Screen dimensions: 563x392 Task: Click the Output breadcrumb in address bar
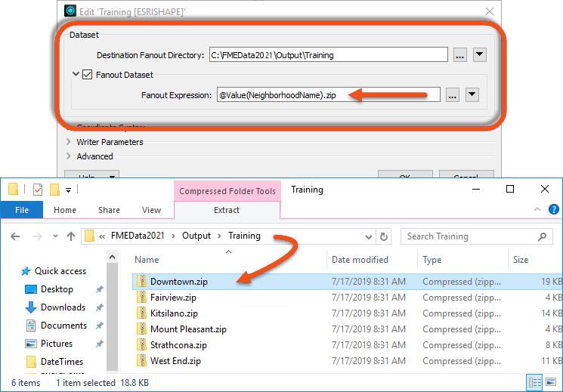pos(196,236)
